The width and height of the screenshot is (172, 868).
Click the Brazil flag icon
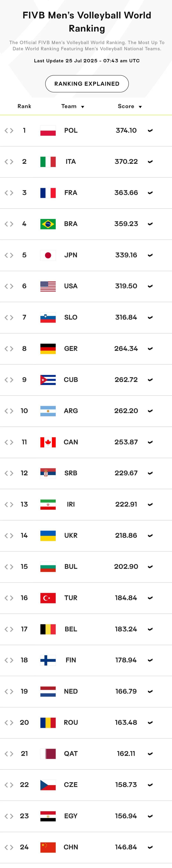[x=48, y=224]
